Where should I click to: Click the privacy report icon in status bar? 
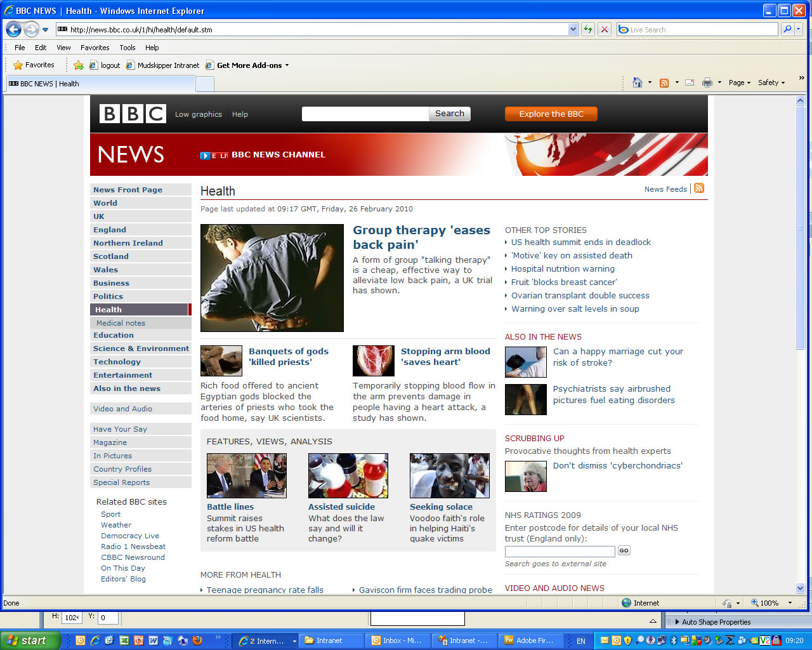(x=728, y=603)
